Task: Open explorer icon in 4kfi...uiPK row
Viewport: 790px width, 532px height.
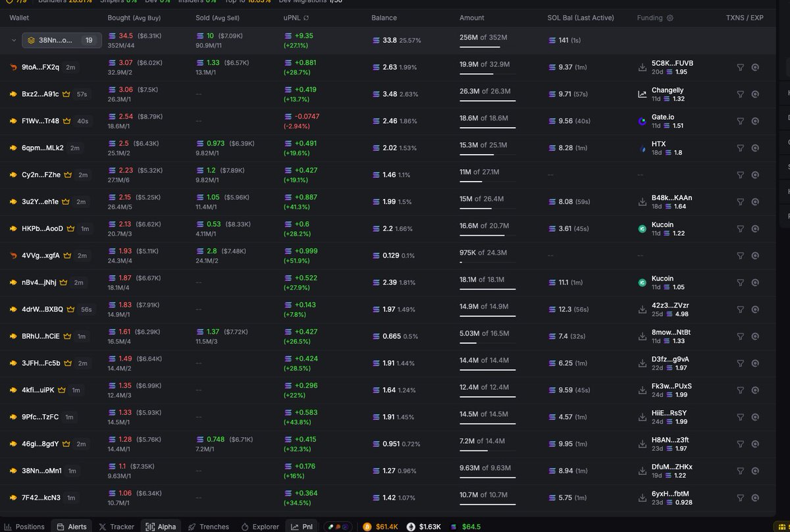Action: click(755, 390)
